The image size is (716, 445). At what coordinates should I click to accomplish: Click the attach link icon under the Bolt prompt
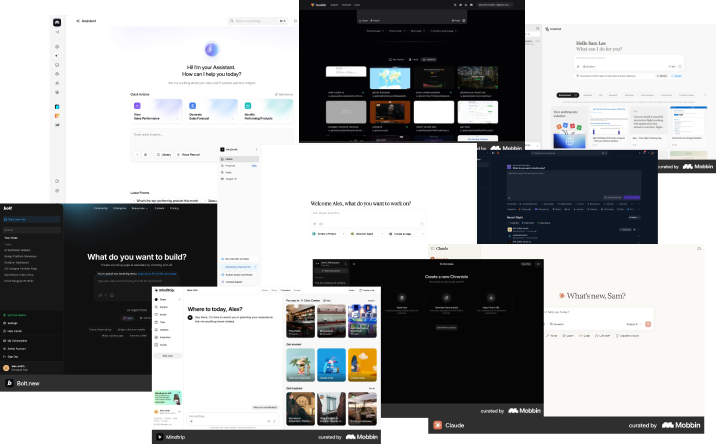click(x=100, y=295)
